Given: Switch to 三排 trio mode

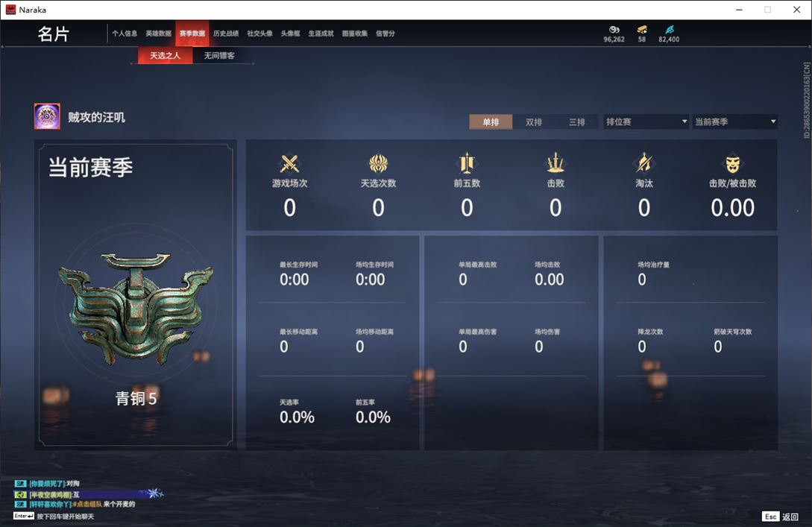Looking at the screenshot, I should click(577, 122).
